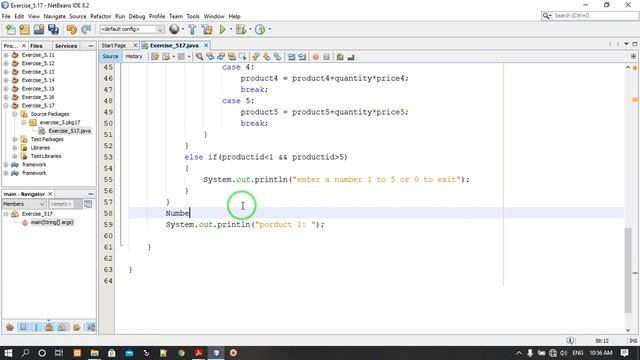Click the ENG language indicator in tray
This screenshot has height=360, width=640.
578,353
